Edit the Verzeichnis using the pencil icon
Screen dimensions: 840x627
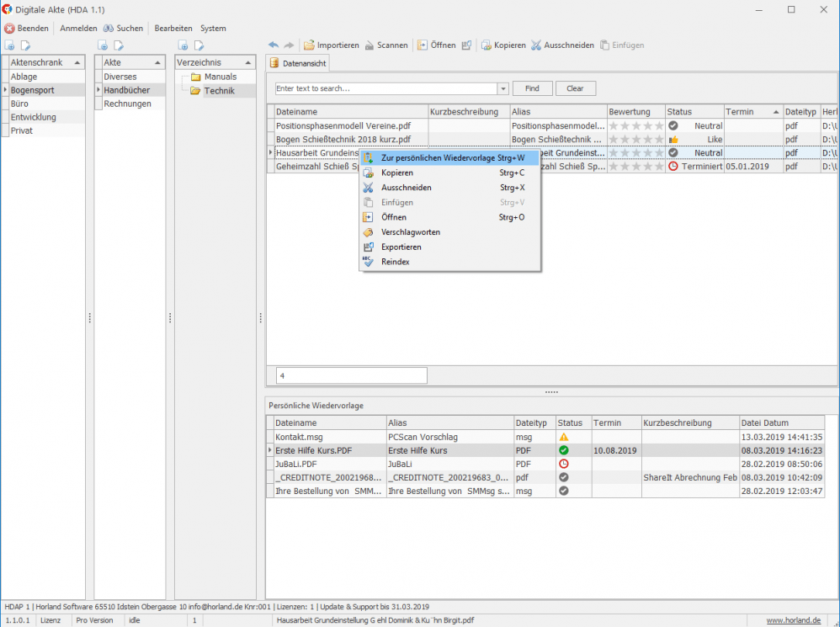coord(199,45)
